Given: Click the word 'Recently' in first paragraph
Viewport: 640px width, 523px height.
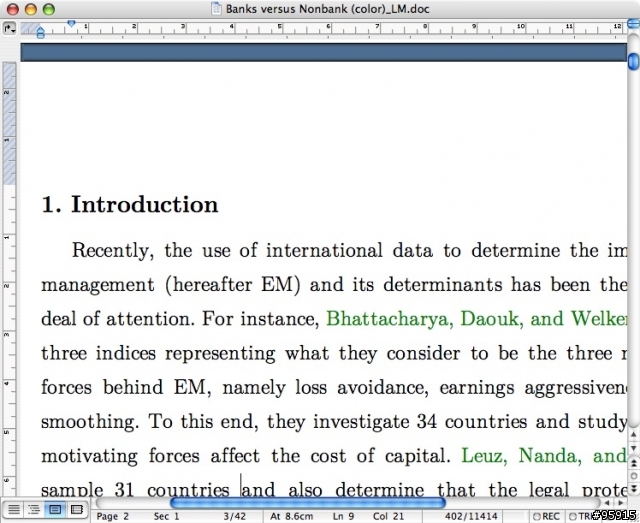Looking at the screenshot, I should (x=113, y=251).
